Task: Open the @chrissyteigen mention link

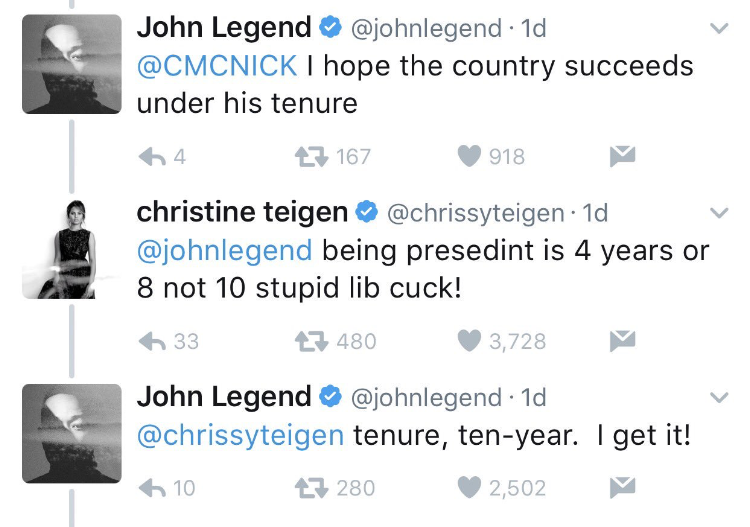Action: 240,436
